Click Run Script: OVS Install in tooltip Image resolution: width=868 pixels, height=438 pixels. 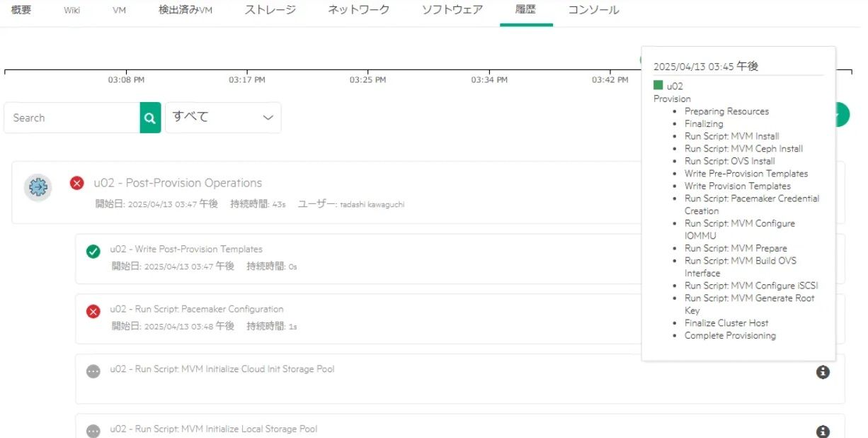730,161
